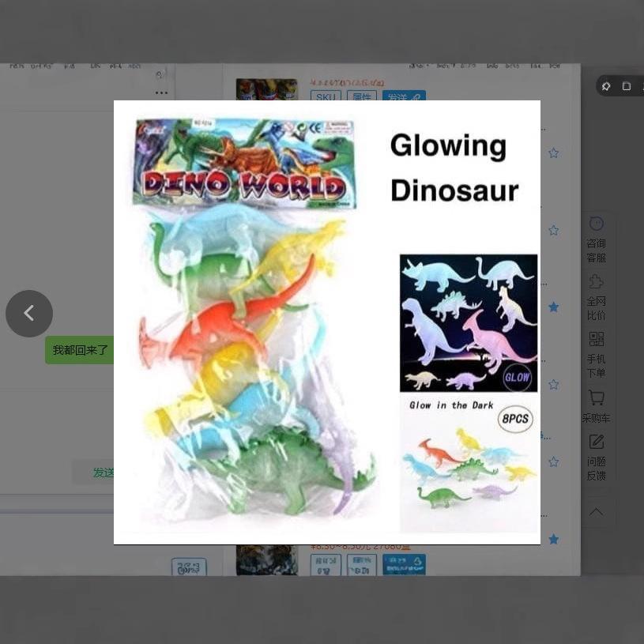Collapse sidebar with up chevron arrow

pyautogui.click(x=596, y=512)
